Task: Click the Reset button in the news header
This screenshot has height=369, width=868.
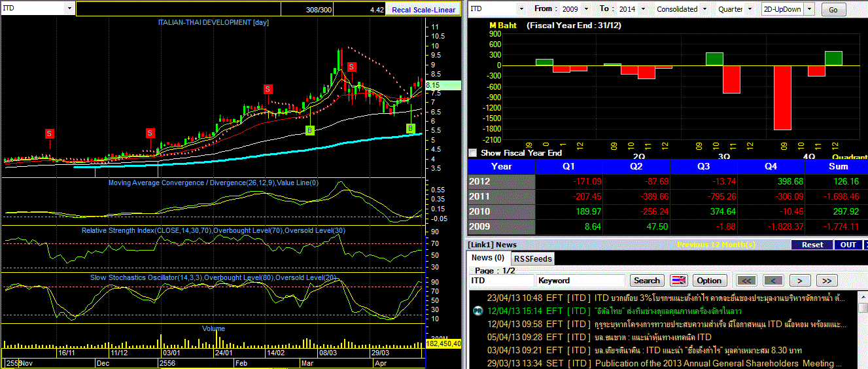Action: (812, 245)
